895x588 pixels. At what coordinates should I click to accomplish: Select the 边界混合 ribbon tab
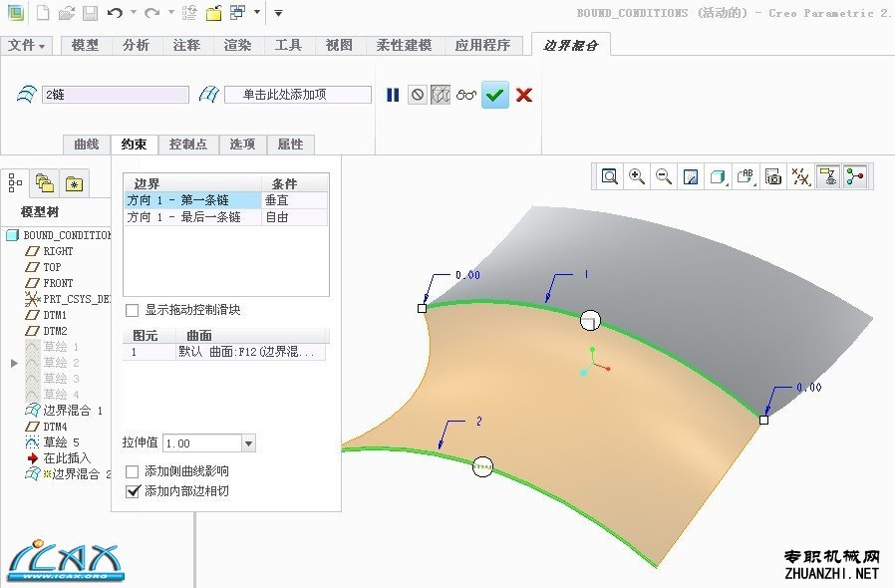pos(571,45)
